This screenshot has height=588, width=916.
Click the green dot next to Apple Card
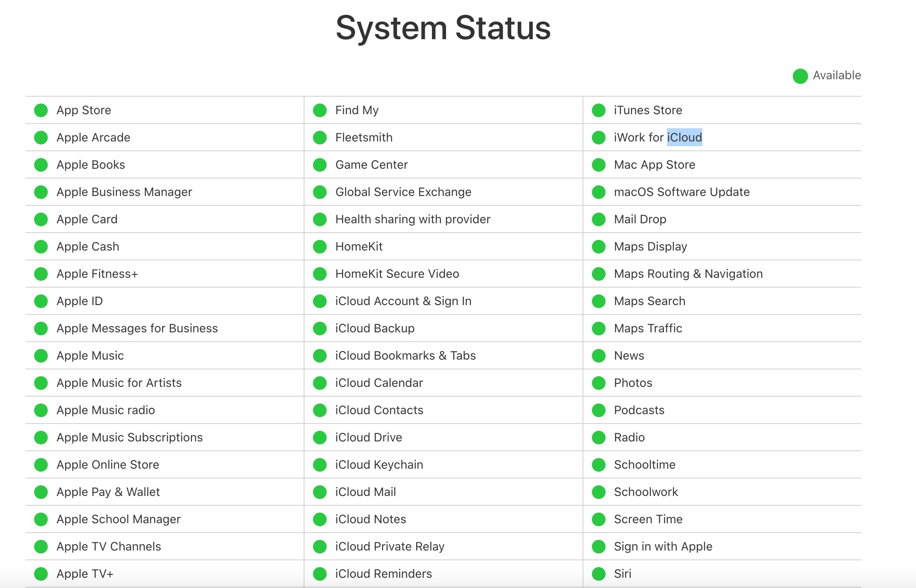[41, 219]
